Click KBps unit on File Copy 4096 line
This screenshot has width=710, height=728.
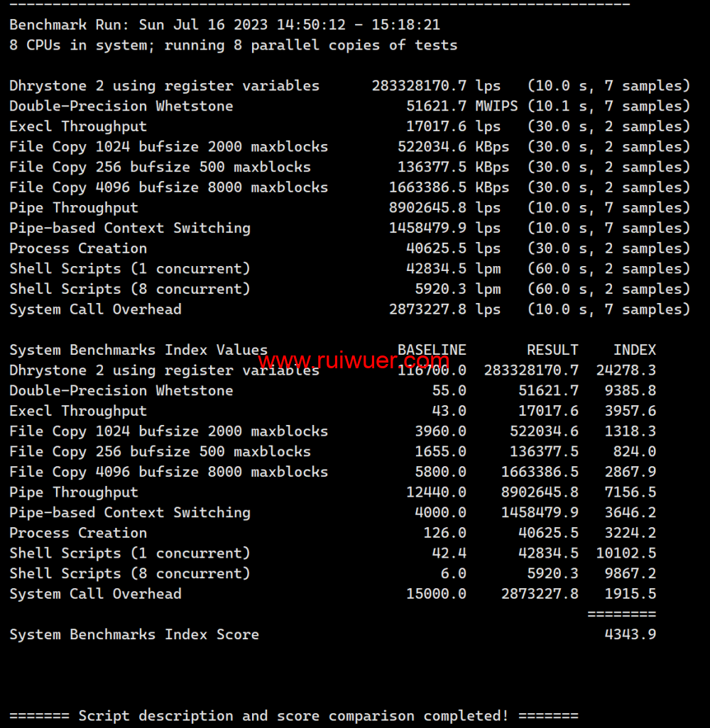(492, 187)
